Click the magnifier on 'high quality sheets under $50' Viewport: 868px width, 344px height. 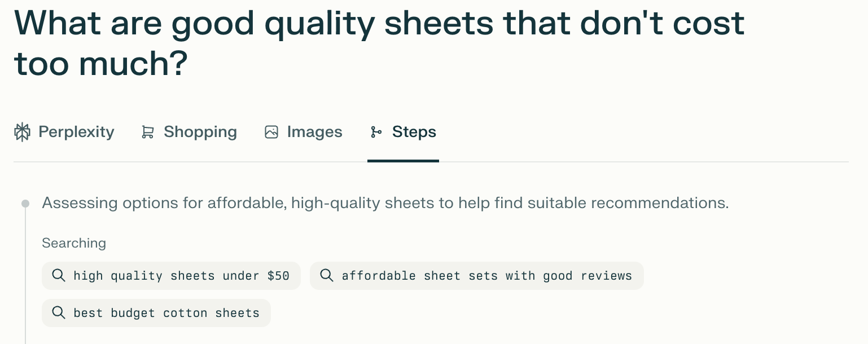point(59,275)
